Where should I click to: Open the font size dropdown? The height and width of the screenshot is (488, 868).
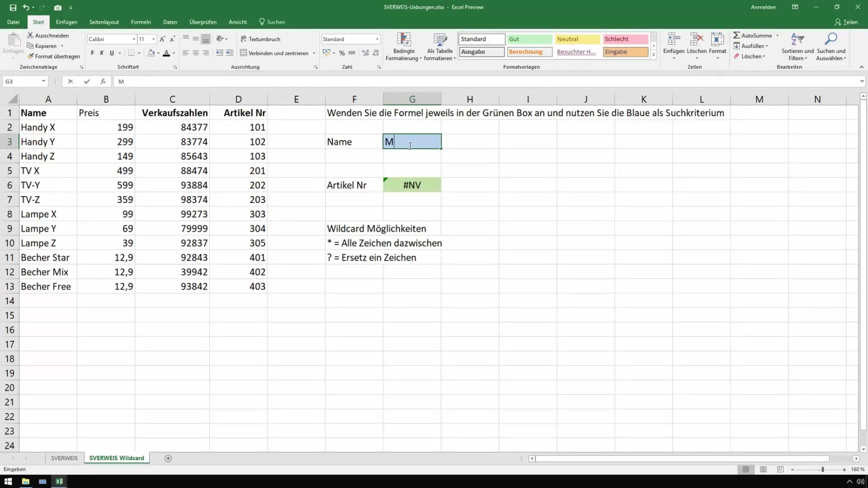pyautogui.click(x=154, y=39)
